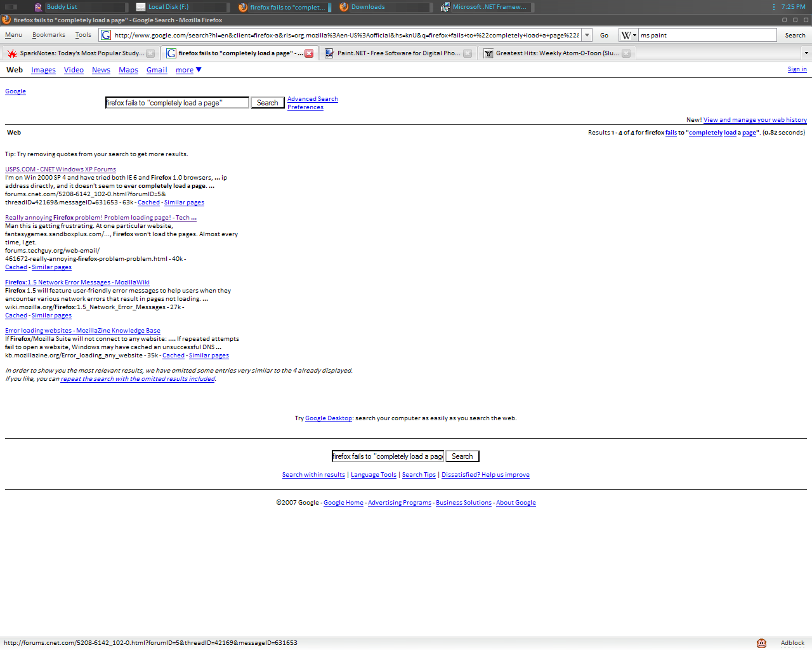Open 'Really annoying Firefox problem' result

pyautogui.click(x=101, y=218)
